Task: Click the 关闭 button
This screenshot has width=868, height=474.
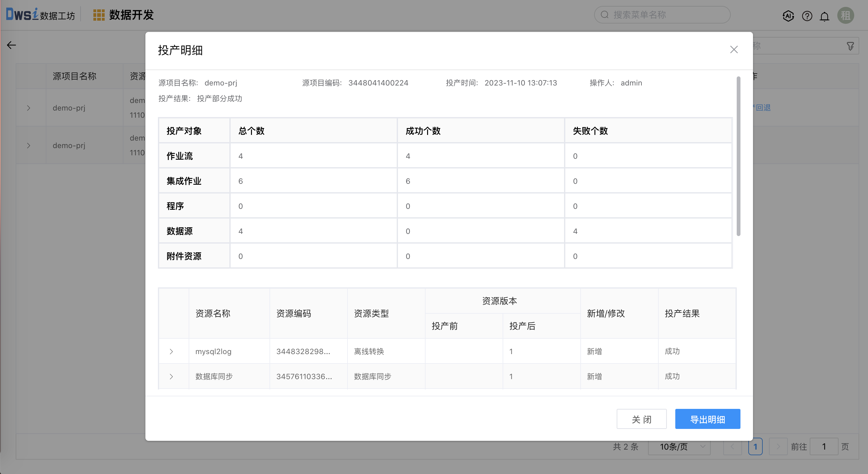Action: (641, 419)
